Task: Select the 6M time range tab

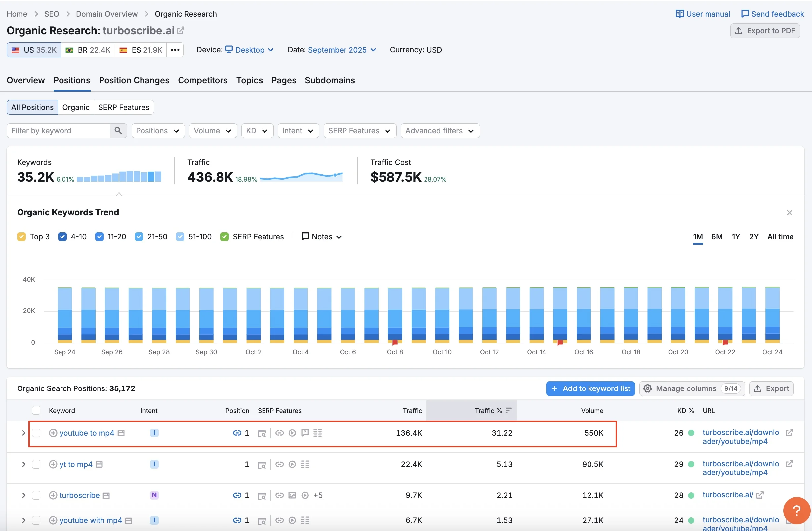Action: (x=716, y=236)
